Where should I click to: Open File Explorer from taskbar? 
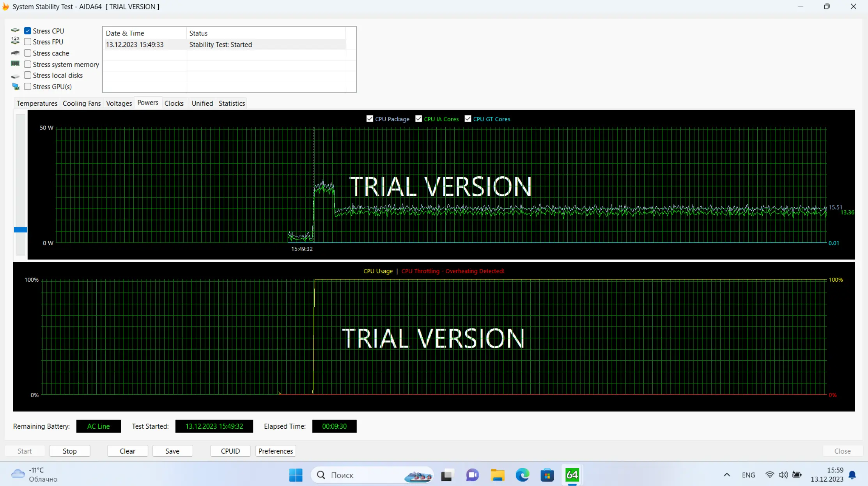(497, 475)
